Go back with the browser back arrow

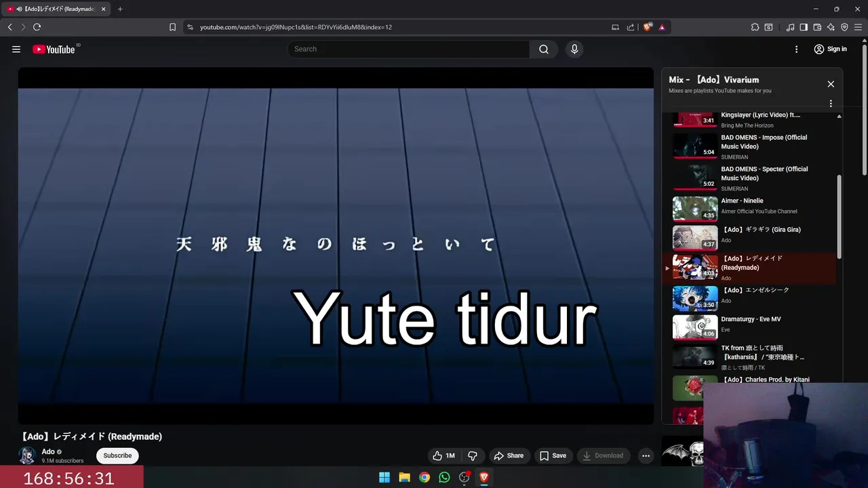tap(9, 27)
